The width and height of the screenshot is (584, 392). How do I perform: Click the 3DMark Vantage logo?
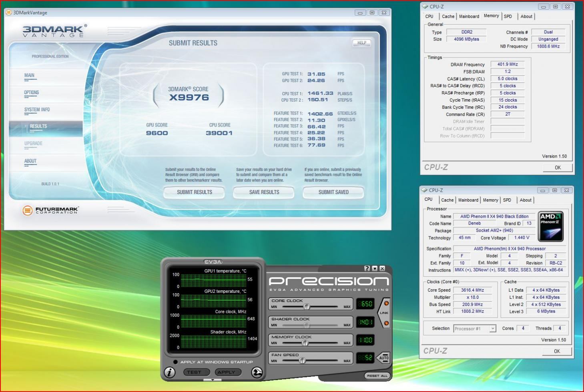coord(54,31)
